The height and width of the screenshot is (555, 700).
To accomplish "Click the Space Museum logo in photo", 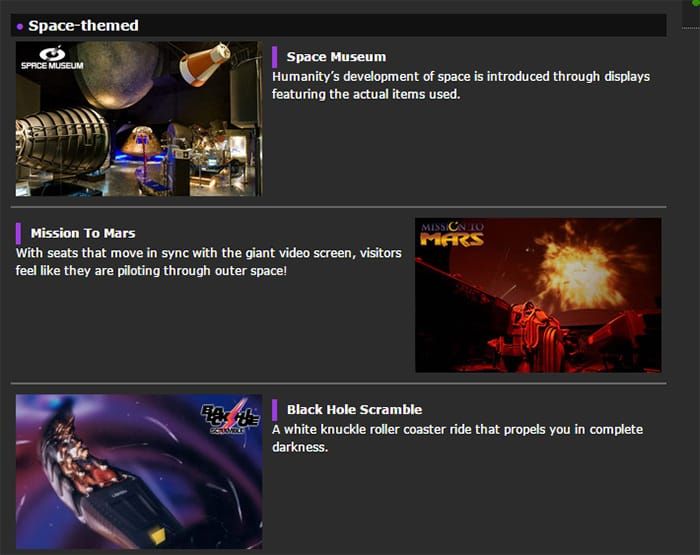I will click(x=52, y=57).
